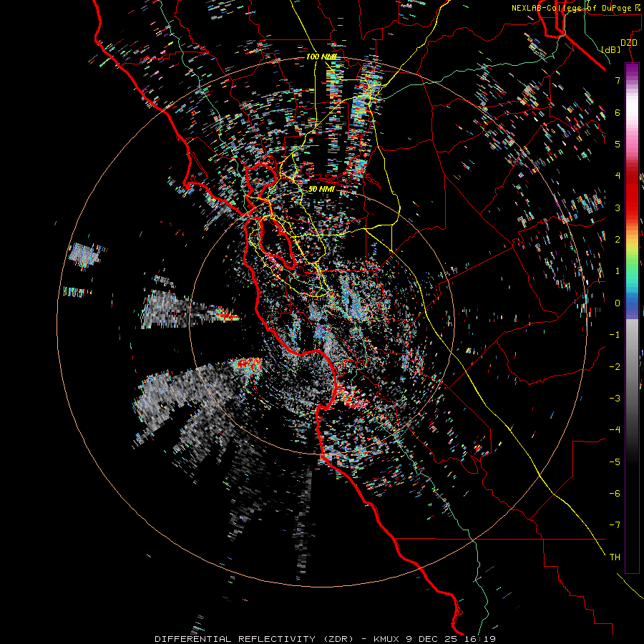Click the "TH" threshold label on scale
Viewport: 644px width, 644px height.
coord(615,557)
